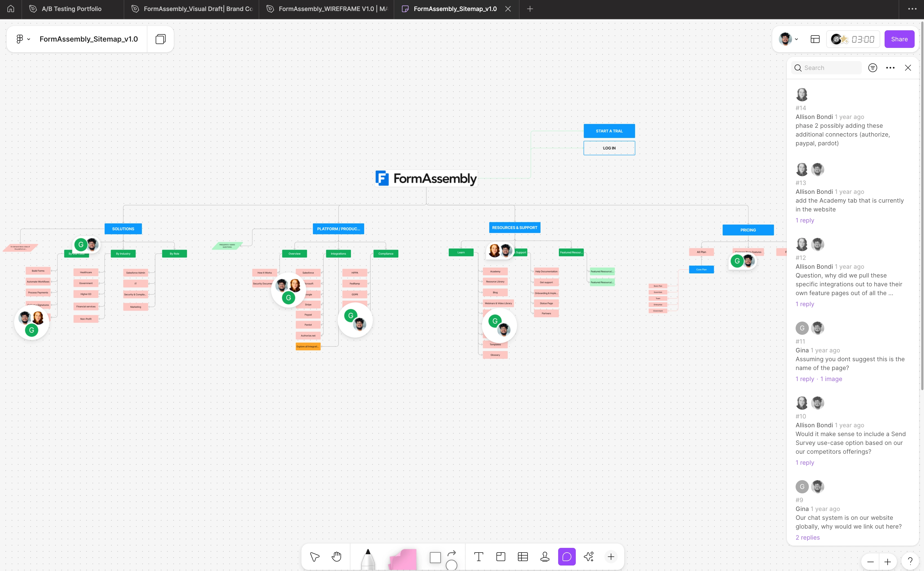Open the 1 reply link on comment #13
The image size is (924, 571).
coord(805,220)
